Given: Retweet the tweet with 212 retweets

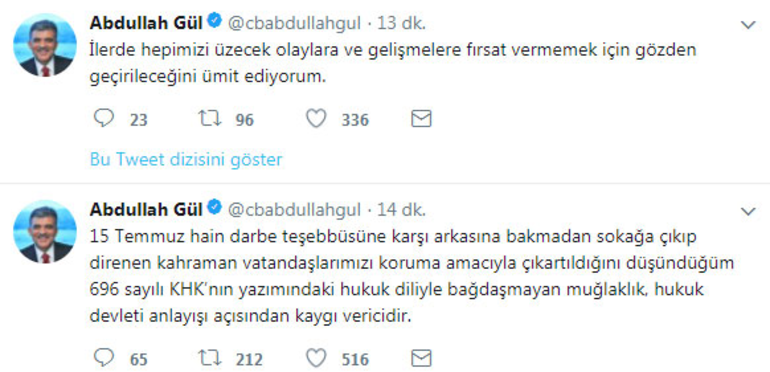Looking at the screenshot, I should tap(210, 358).
